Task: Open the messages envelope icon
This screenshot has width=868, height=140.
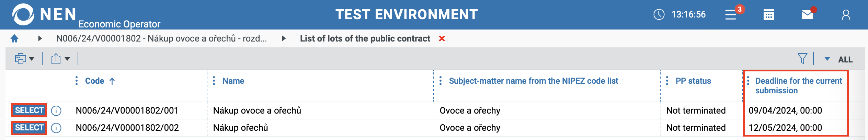Action: coord(807,15)
